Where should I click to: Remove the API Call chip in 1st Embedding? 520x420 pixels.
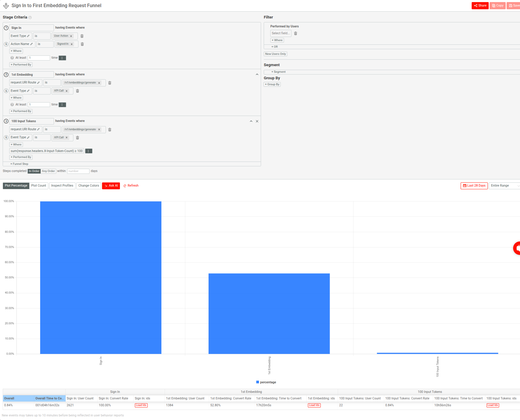pos(67,91)
